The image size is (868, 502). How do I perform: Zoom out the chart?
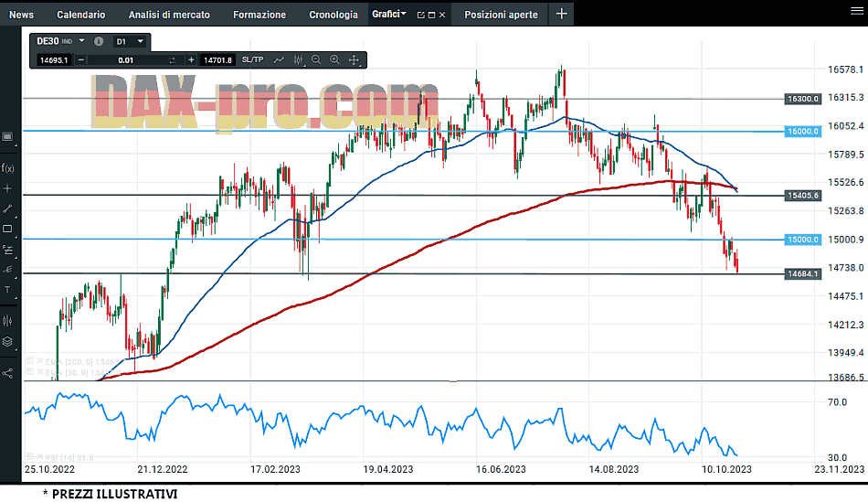click(x=316, y=59)
